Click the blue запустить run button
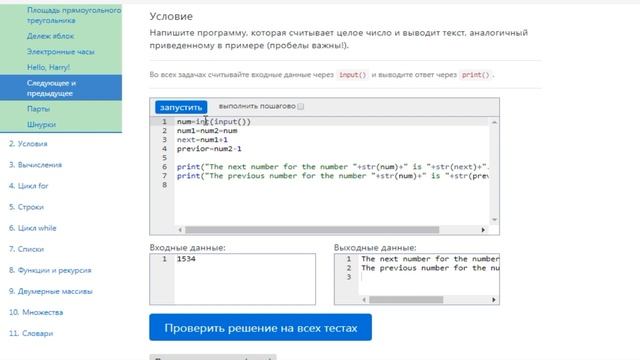 coord(181,107)
